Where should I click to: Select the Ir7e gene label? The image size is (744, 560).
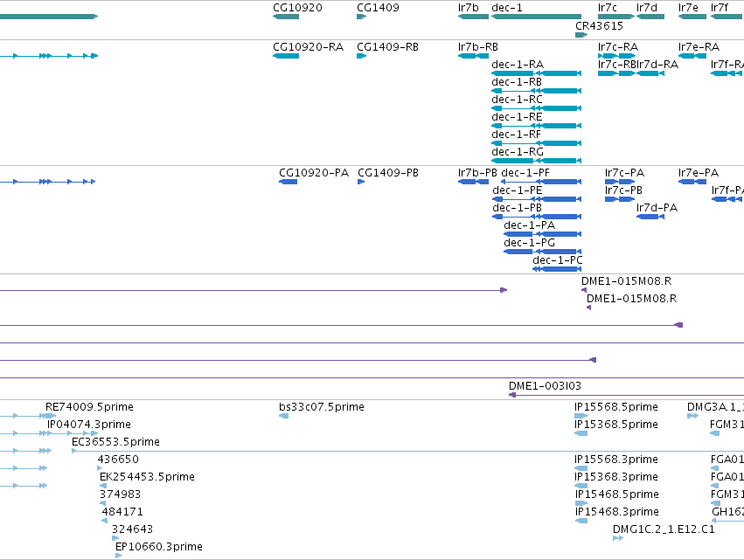[x=688, y=8]
